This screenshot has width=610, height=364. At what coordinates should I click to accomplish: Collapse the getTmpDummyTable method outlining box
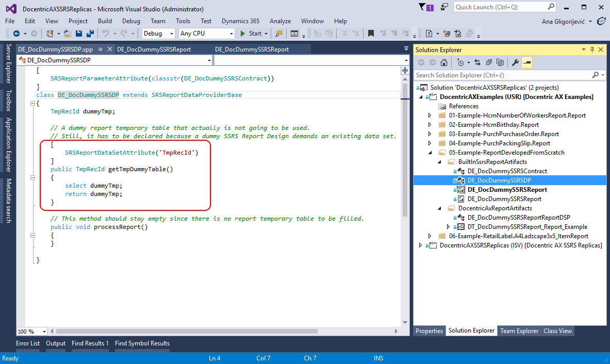tap(32, 177)
